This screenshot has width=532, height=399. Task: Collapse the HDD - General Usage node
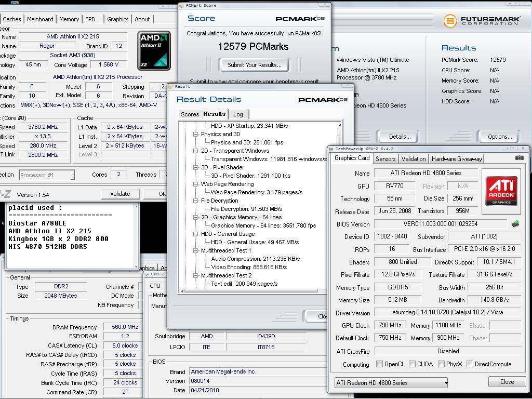pyautogui.click(x=195, y=234)
